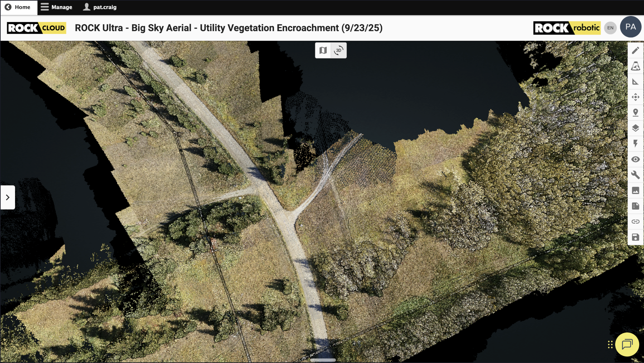Switch to 2D map view
The width and height of the screenshot is (644, 363).
point(323,50)
